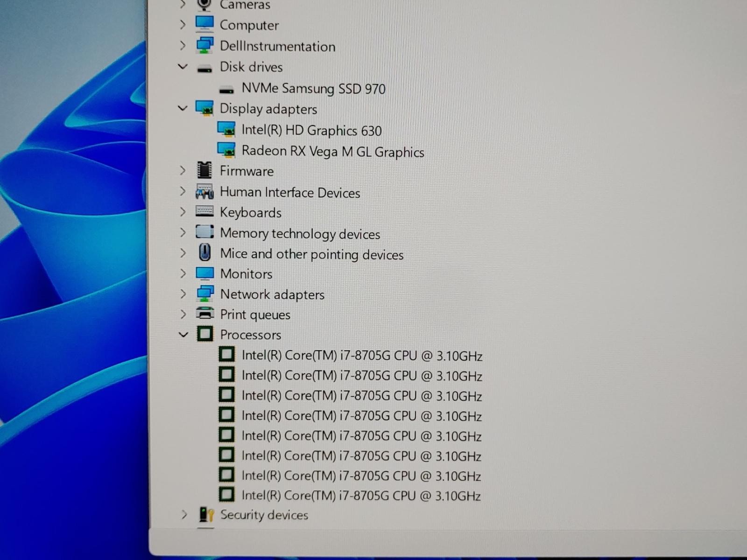Select the second i7-8705G processor entry text
Screen dimensions: 747x560
362,376
